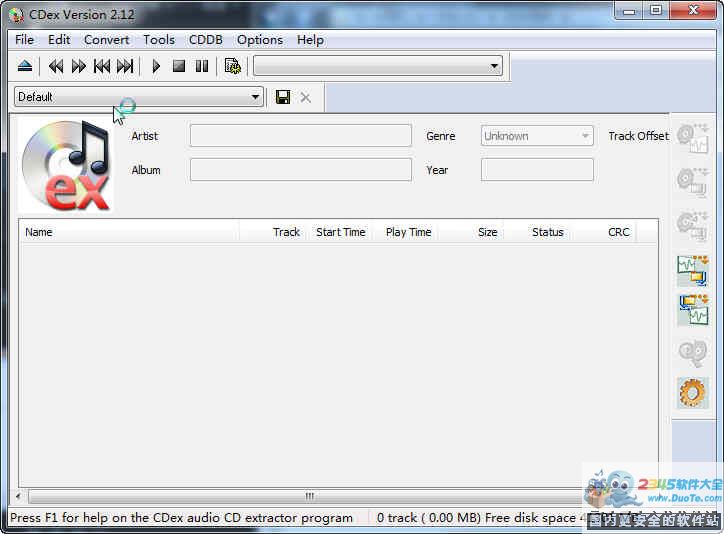Click the Album text field
This screenshot has height=534, width=724.
click(x=301, y=170)
